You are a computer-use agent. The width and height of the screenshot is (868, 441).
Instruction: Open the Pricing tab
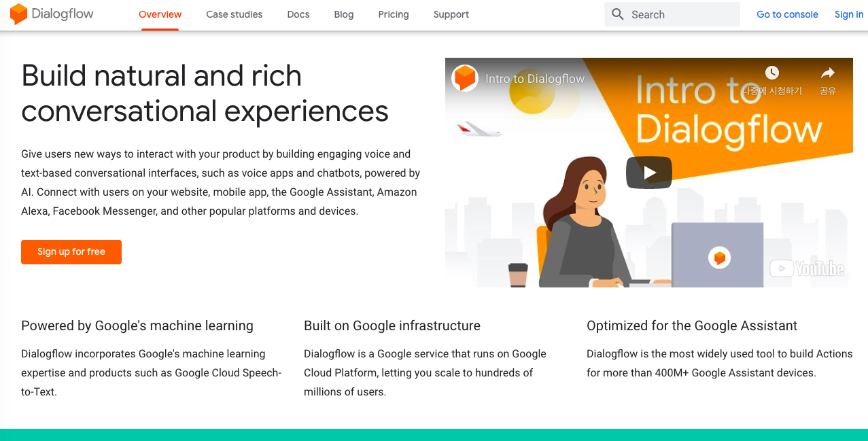(394, 14)
